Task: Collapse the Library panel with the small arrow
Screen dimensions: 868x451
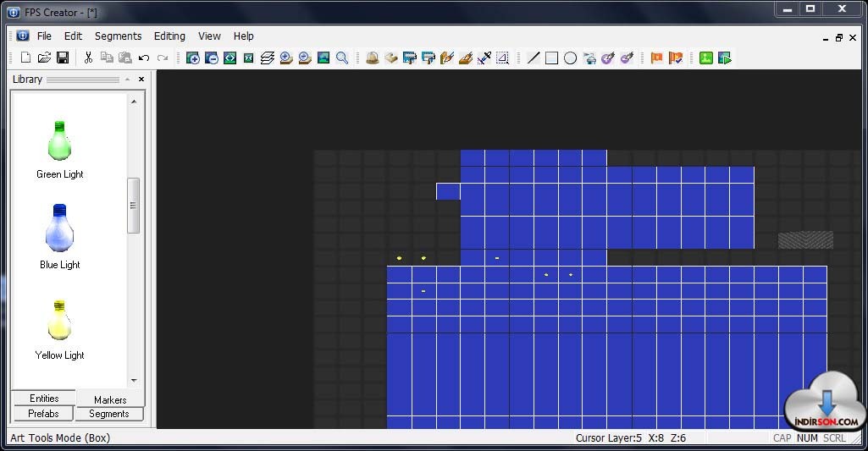Action: tap(127, 80)
